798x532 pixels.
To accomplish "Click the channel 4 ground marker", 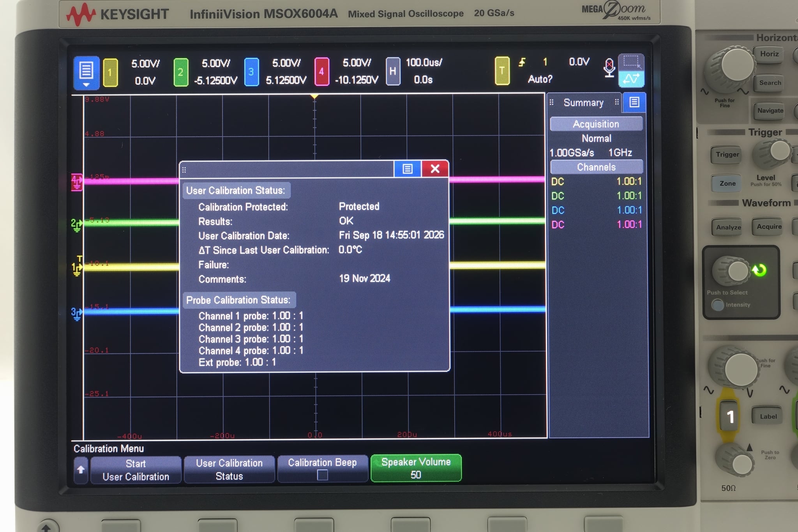I will coord(77,182).
